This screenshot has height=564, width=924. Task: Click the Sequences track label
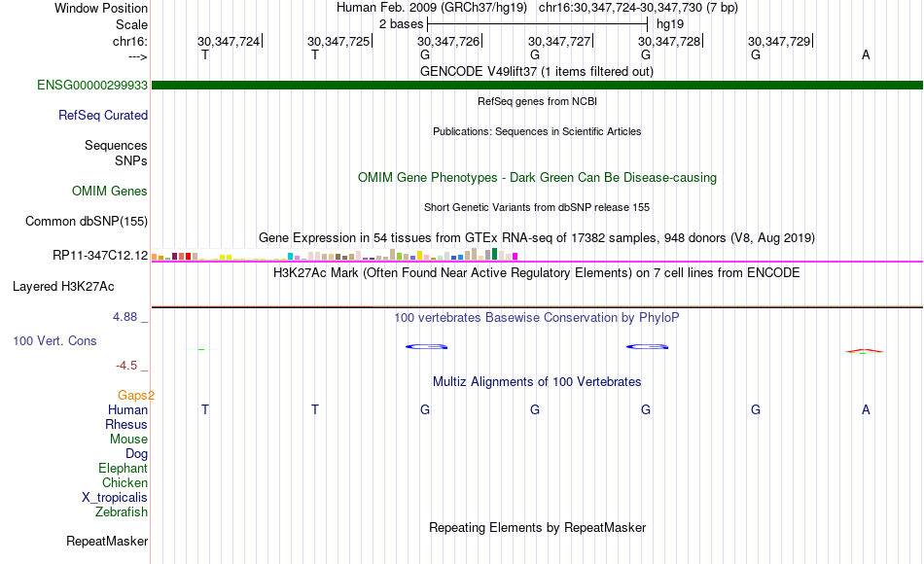click(x=116, y=145)
